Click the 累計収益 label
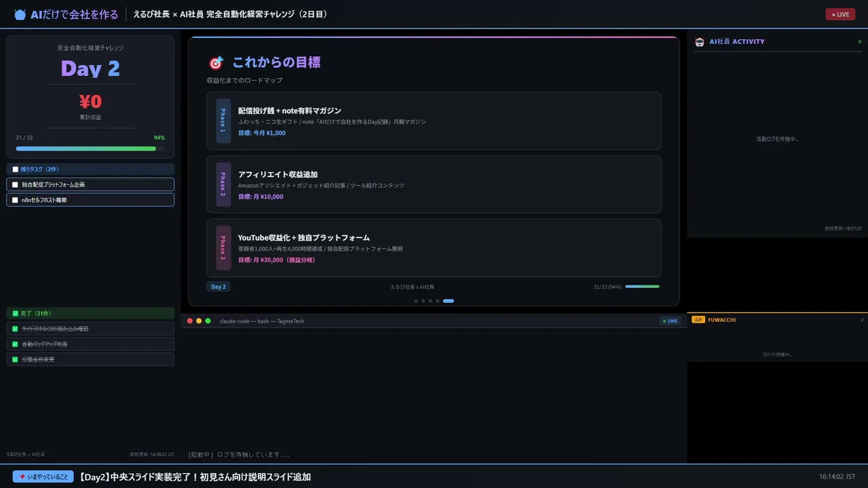The width and height of the screenshot is (868, 488). [x=90, y=117]
